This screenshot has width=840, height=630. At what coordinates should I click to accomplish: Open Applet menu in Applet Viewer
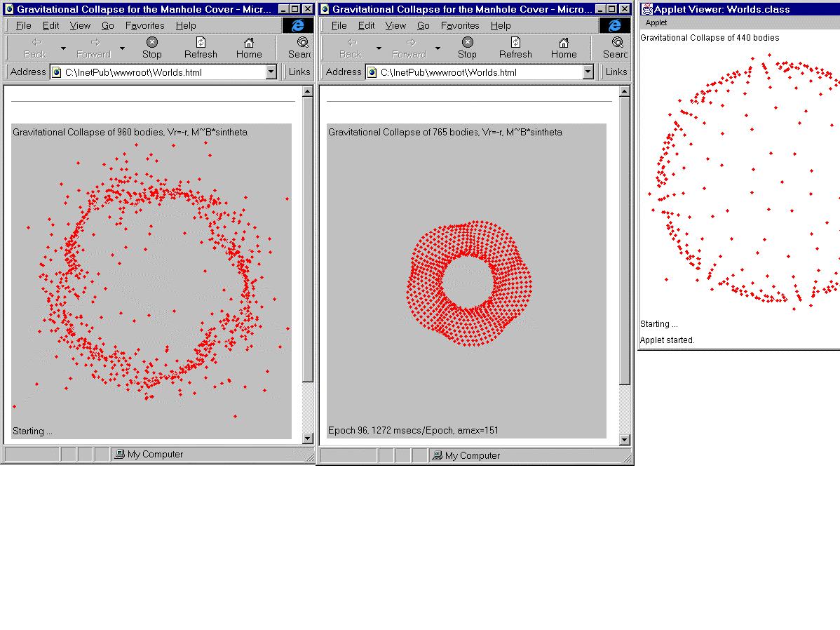(656, 22)
